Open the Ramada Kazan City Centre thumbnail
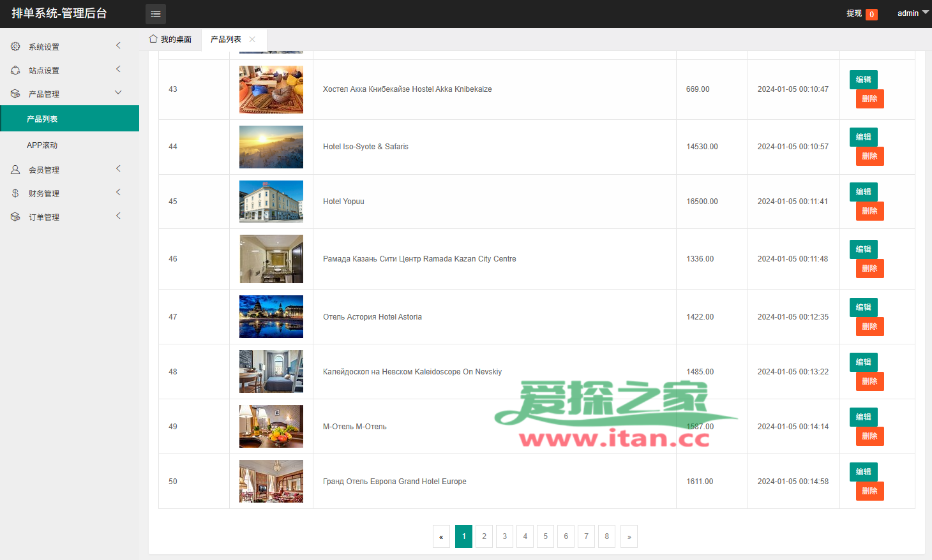The image size is (932, 560). pos(271,259)
